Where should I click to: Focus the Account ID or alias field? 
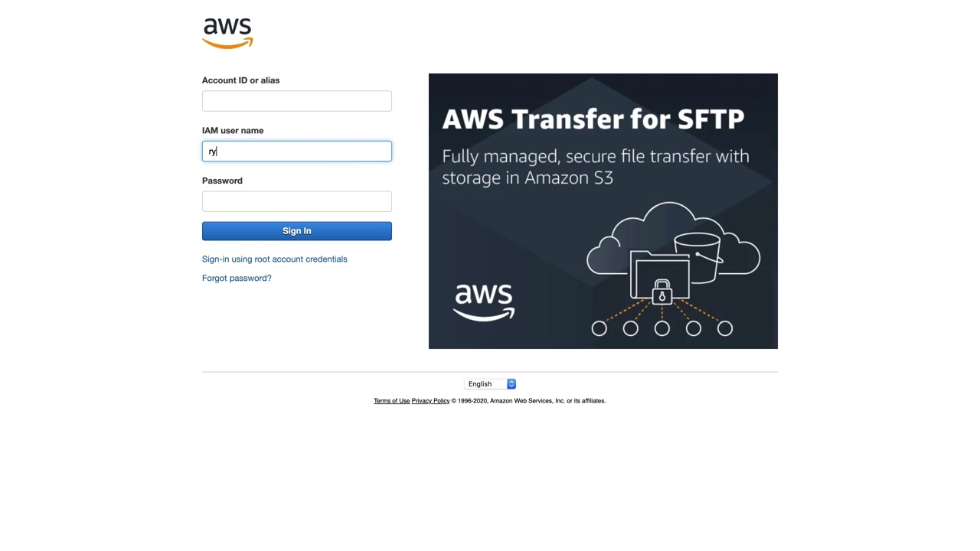pyautogui.click(x=297, y=101)
